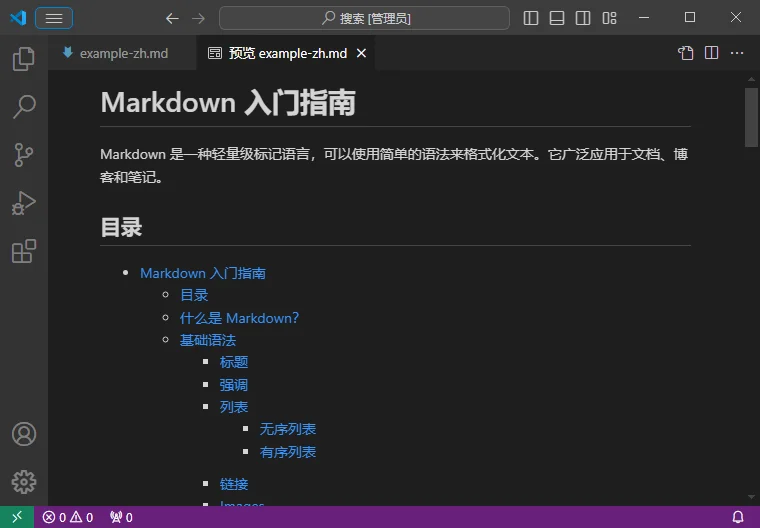This screenshot has height=528, width=760.
Task: Select the 预览 example-zh.md preview tab
Action: tap(287, 53)
